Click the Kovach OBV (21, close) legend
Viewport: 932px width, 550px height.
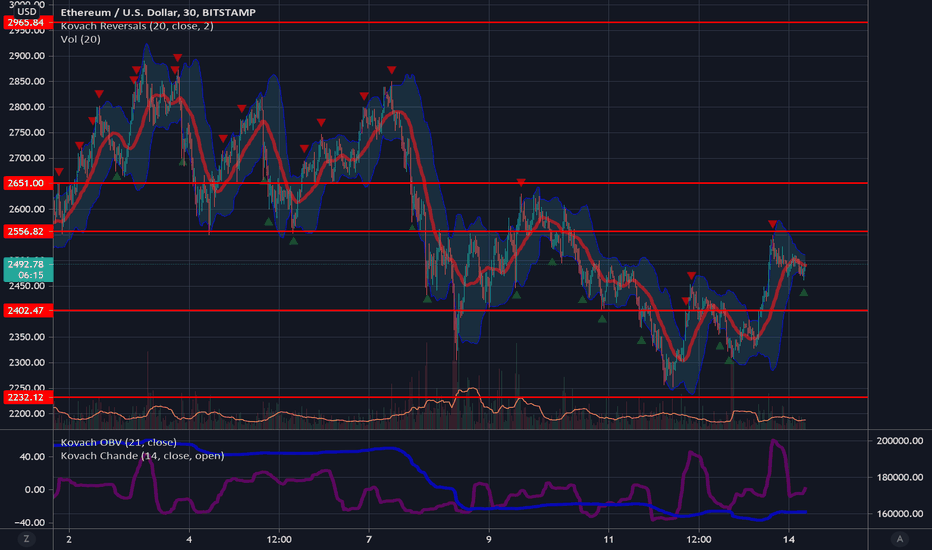[x=118, y=442]
